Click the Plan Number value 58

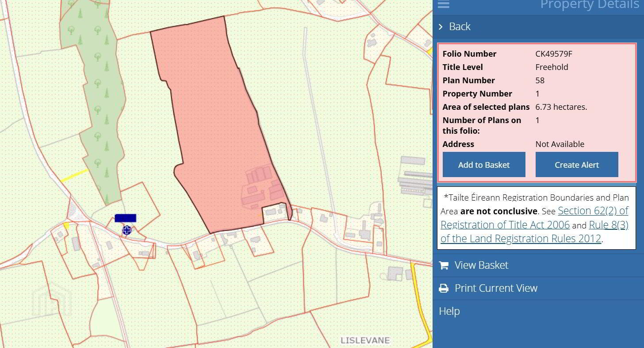point(540,81)
